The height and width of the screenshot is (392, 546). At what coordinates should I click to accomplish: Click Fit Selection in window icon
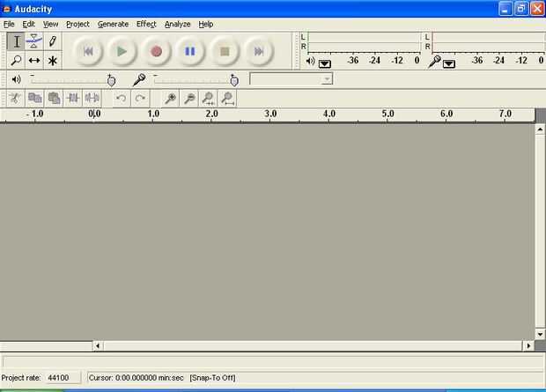coord(209,99)
